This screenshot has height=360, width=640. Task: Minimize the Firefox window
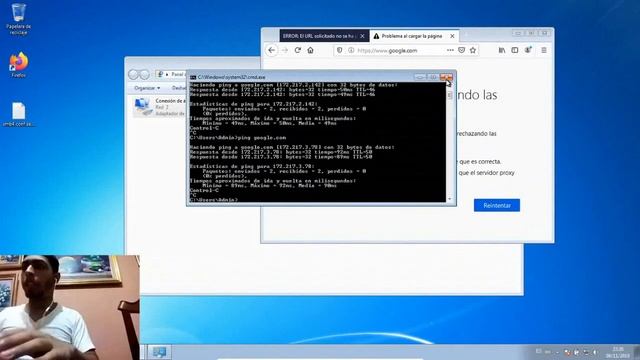tap(518, 33)
